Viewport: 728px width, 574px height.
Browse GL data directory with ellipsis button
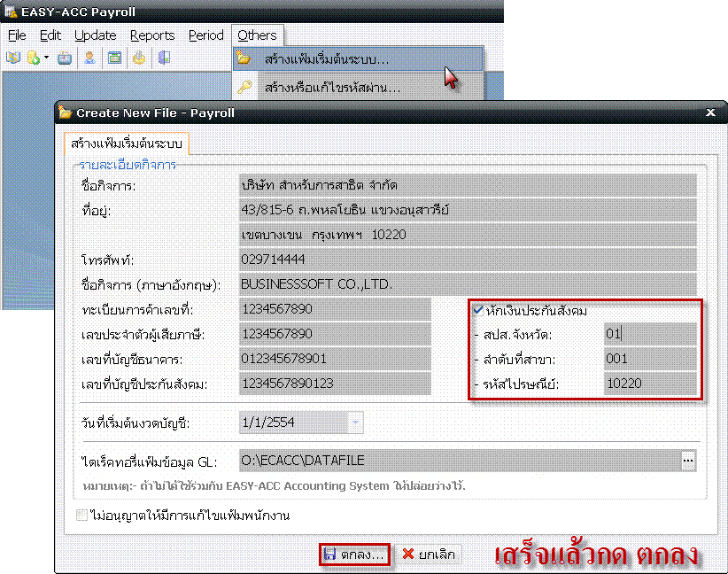(x=688, y=461)
